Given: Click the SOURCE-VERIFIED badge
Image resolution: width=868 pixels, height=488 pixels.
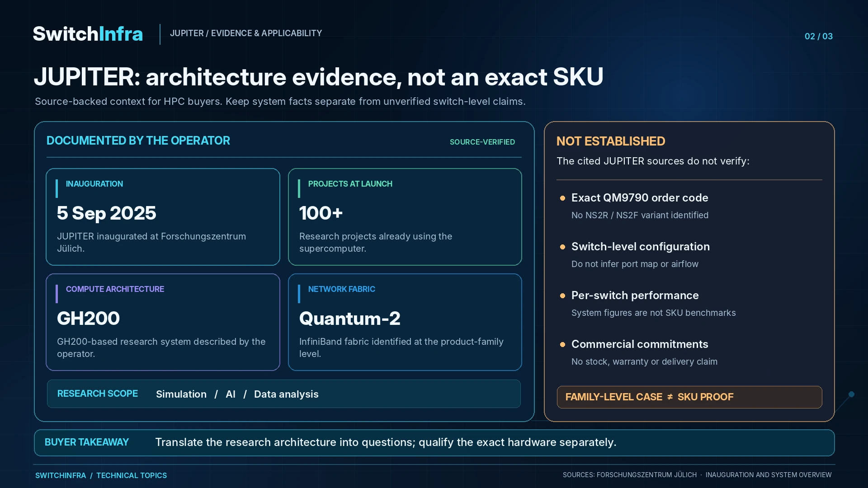Looking at the screenshot, I should pyautogui.click(x=482, y=142).
